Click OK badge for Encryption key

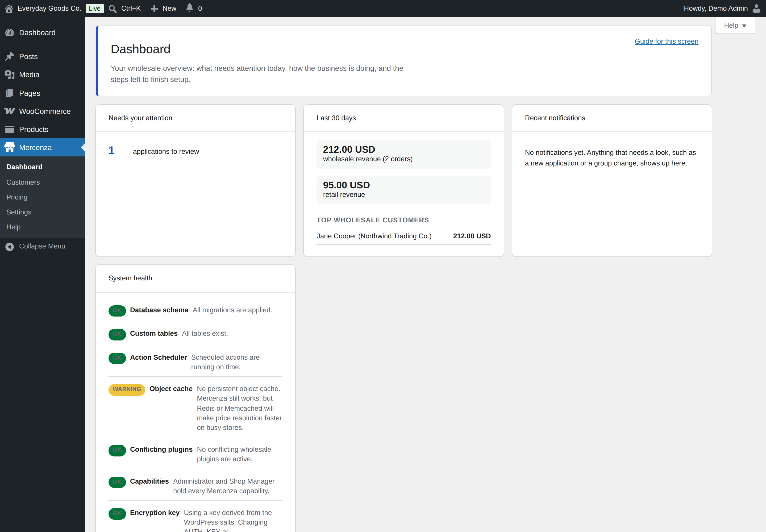pyautogui.click(x=117, y=513)
